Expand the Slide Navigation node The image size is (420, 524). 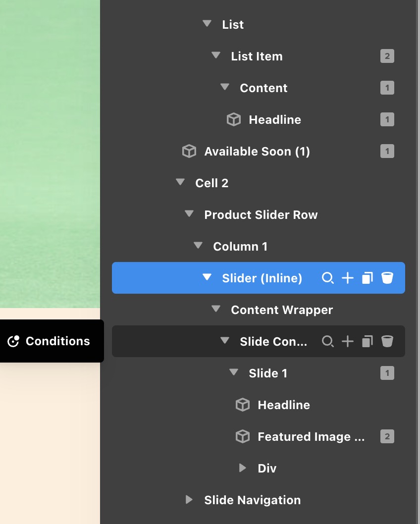pos(189,500)
